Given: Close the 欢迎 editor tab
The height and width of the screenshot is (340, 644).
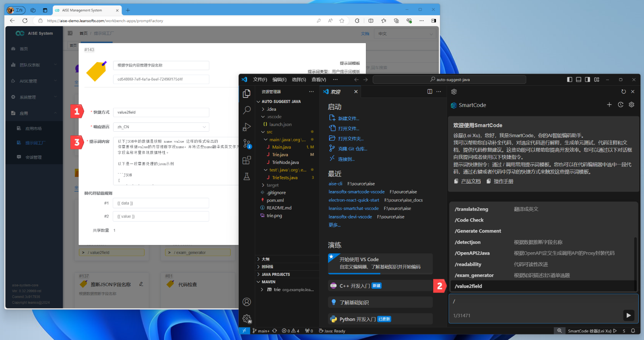Looking at the screenshot, I should (356, 92).
